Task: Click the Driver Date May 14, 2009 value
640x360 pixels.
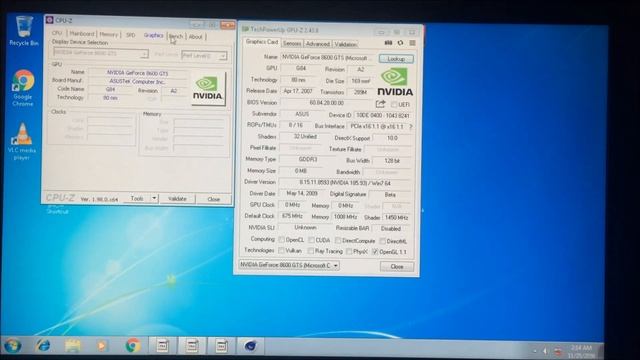Action: [302, 193]
